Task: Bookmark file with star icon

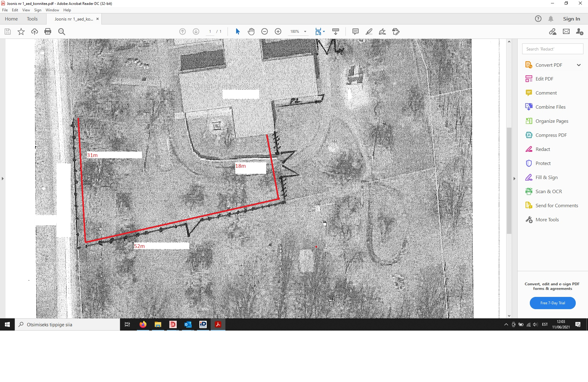Action: [21, 32]
